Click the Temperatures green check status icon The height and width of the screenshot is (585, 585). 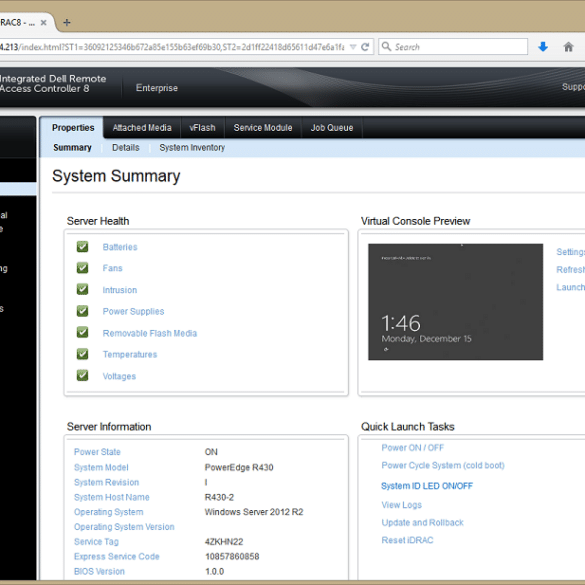[x=82, y=354]
